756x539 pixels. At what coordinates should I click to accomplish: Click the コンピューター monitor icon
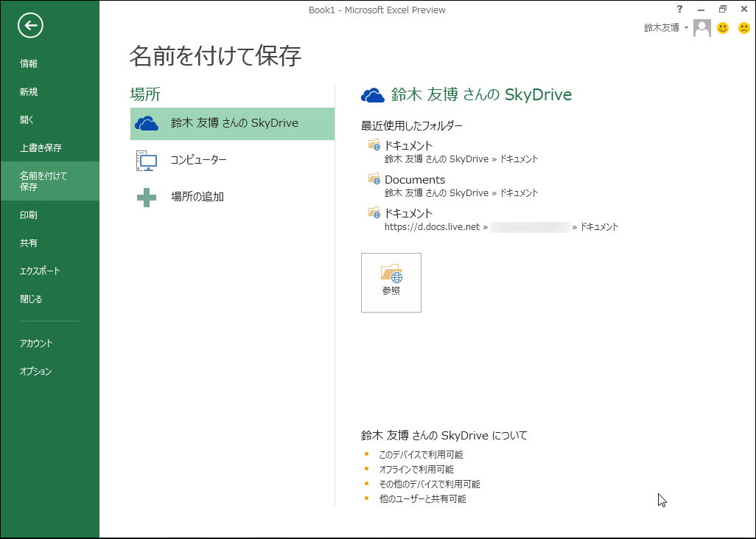pyautogui.click(x=146, y=160)
